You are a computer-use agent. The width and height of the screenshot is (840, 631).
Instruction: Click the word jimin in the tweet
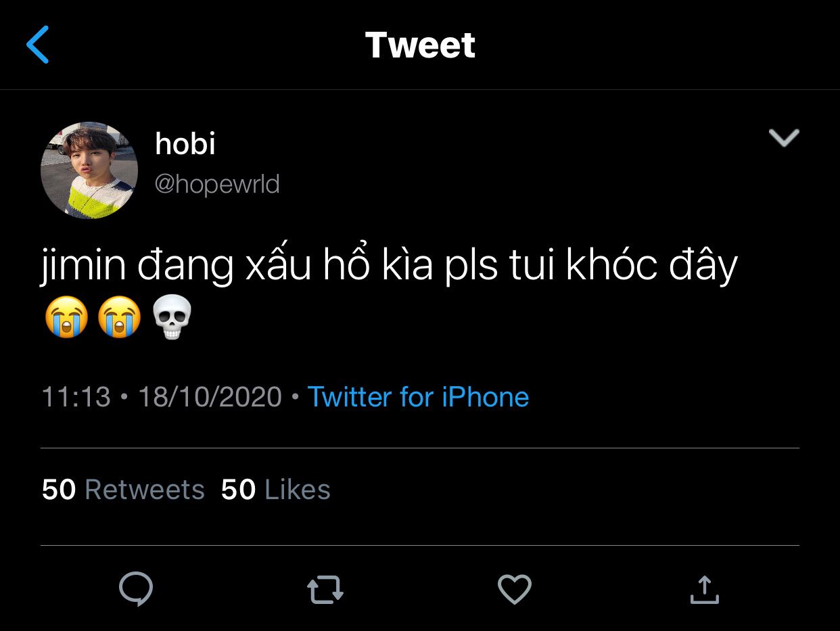84,265
